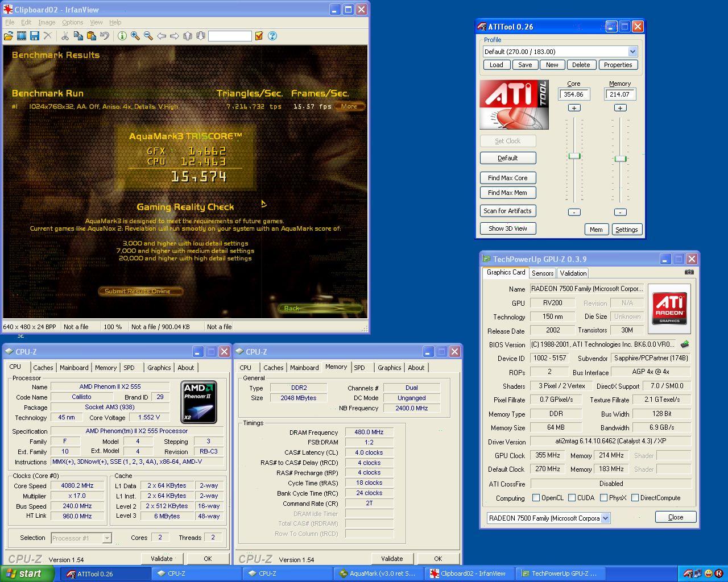Open the IrfanView Image menu
This screenshot has width=728, height=582.
pos(47,22)
